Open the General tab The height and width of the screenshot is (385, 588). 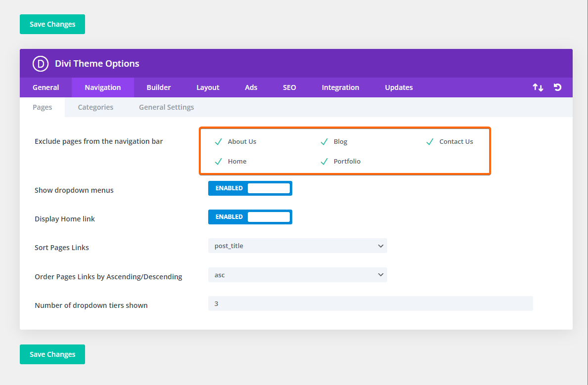pos(46,87)
